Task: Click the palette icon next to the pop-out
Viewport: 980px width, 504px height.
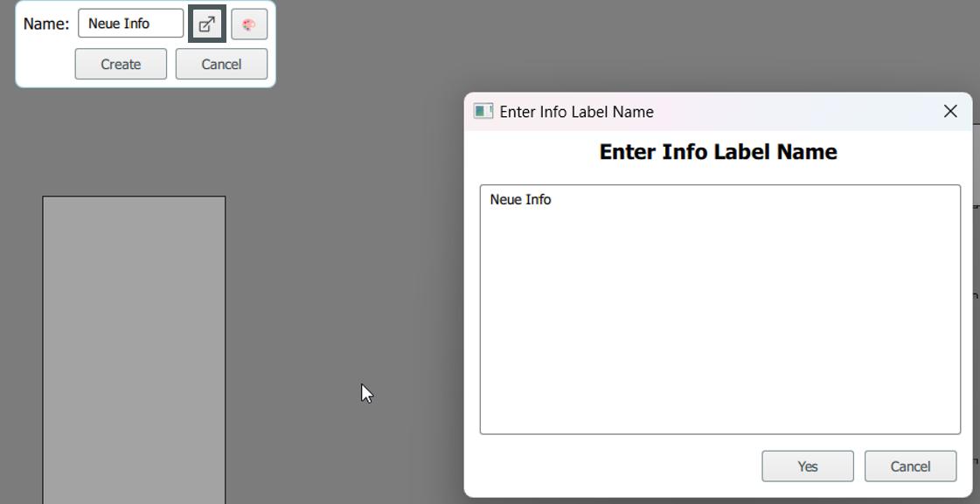Action: (x=249, y=24)
